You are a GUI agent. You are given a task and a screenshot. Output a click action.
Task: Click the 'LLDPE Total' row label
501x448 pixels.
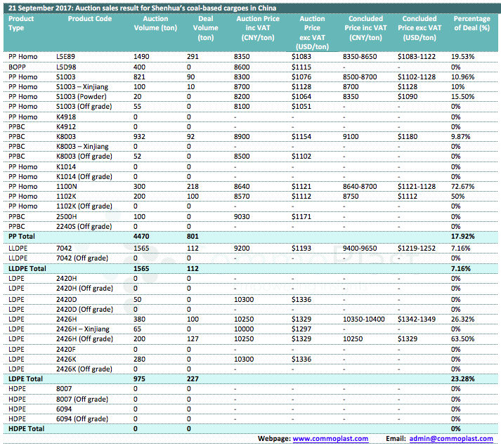(x=27, y=268)
